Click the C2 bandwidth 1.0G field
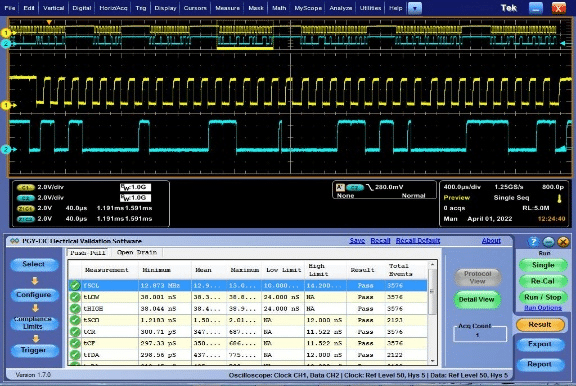Viewport: 576px width, 386px height. (135, 198)
